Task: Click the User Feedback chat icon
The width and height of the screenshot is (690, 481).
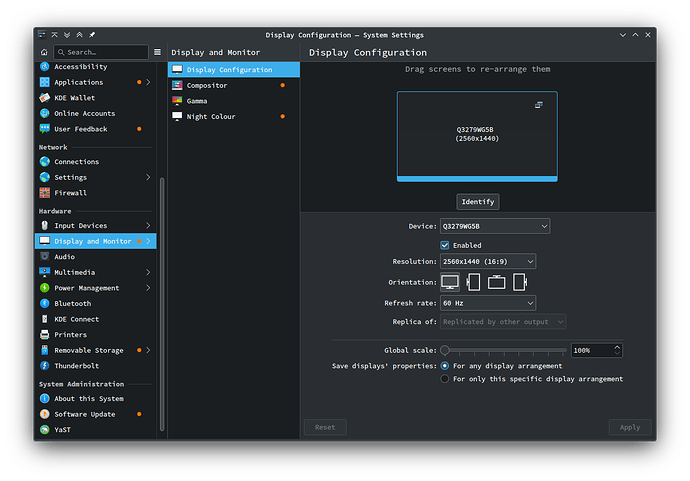Action: (44, 129)
